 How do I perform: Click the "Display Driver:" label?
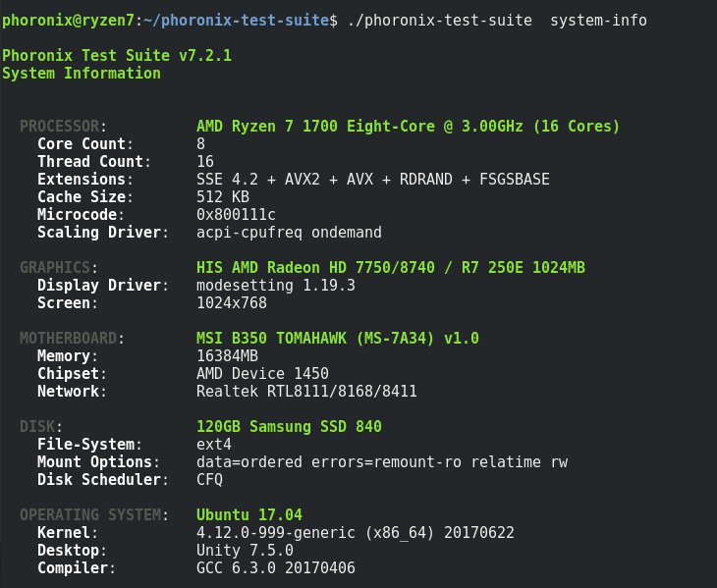click(103, 286)
